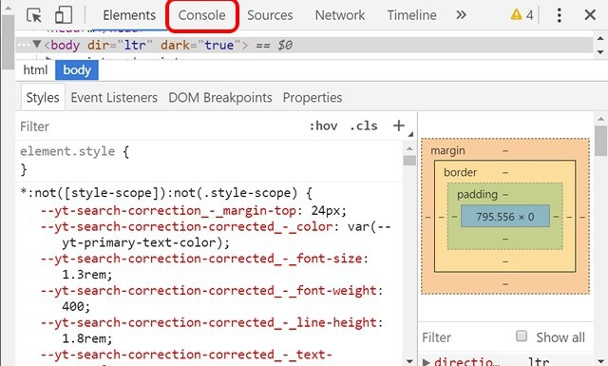The width and height of the screenshot is (608, 366).
Task: Click the styles pane scroll down arrow
Action: point(409,361)
